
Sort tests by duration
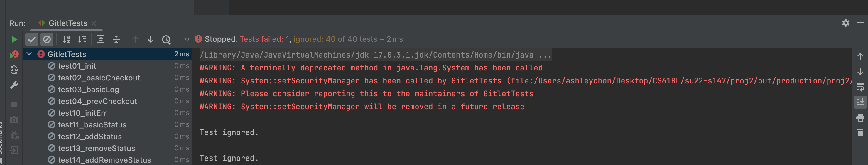tap(82, 39)
